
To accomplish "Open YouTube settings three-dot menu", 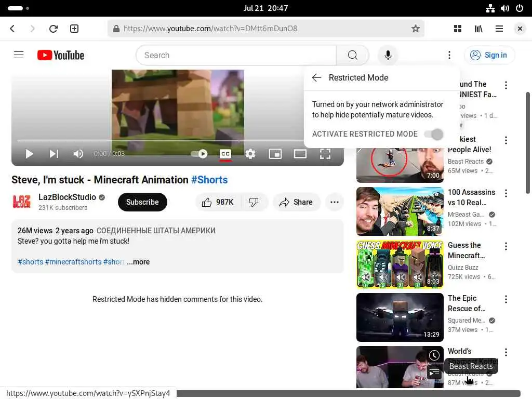I will pos(449,55).
